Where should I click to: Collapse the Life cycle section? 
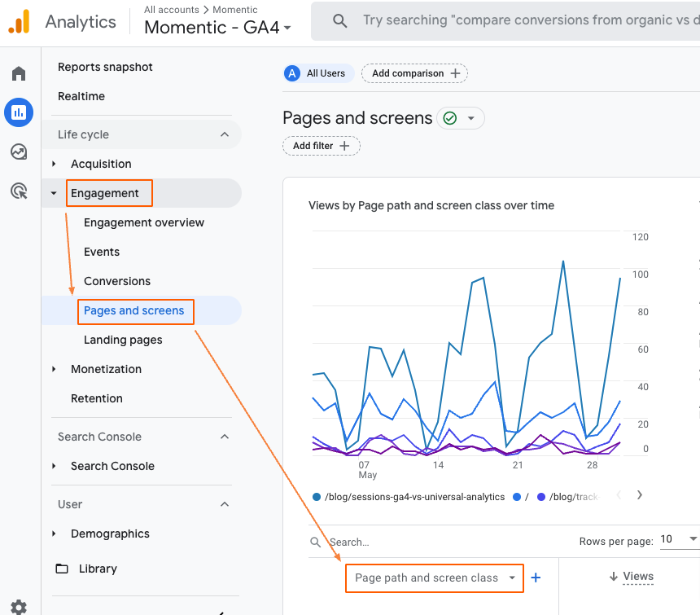click(x=225, y=134)
